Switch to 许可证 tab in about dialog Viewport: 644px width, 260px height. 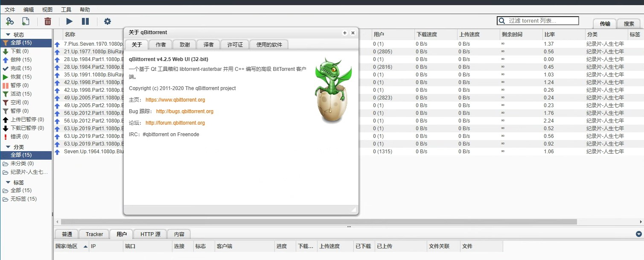235,44
